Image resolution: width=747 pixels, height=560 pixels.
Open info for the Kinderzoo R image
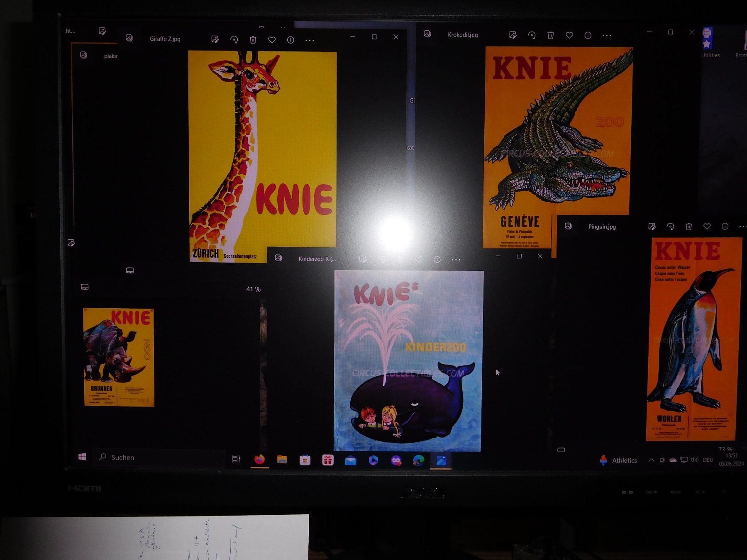coord(437,260)
